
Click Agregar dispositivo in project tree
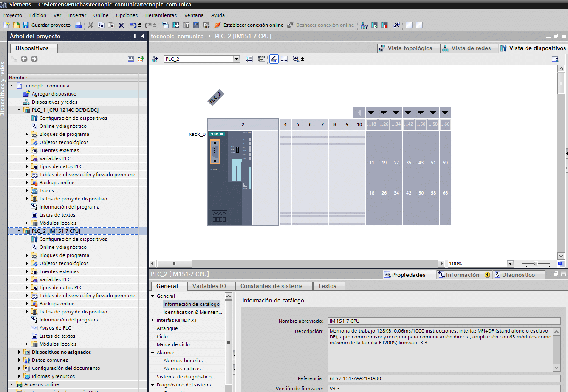coord(54,94)
